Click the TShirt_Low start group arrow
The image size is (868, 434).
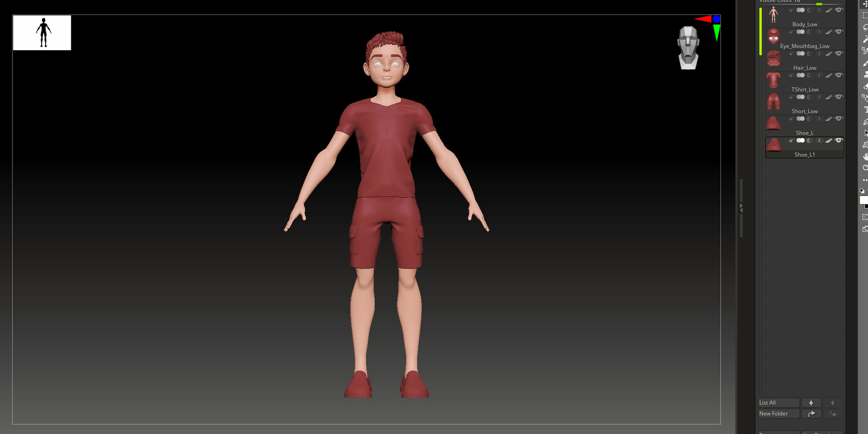click(791, 75)
